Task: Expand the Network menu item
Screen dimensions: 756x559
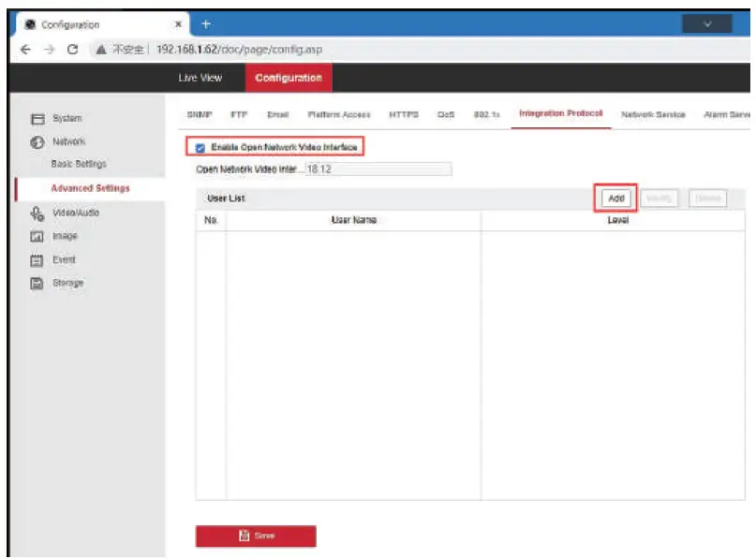Action: pyautogui.click(x=68, y=141)
